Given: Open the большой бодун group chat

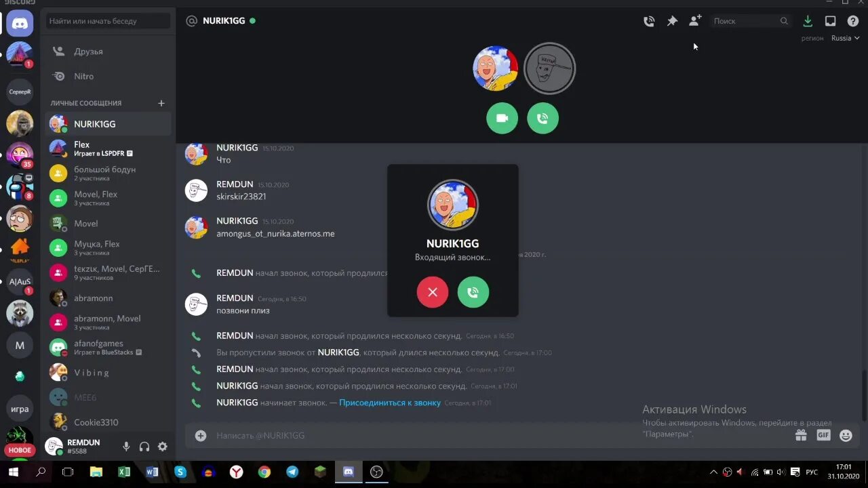Looking at the screenshot, I should tap(108, 174).
